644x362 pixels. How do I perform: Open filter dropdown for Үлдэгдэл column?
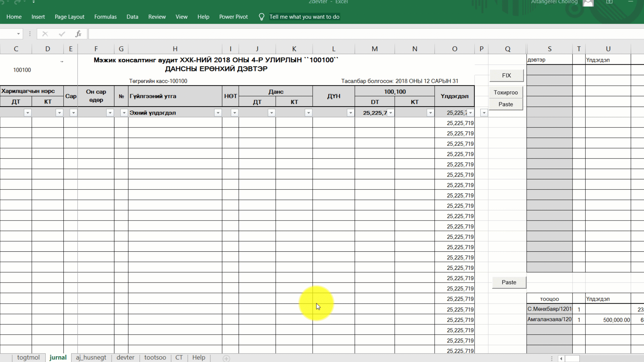pyautogui.click(x=471, y=113)
